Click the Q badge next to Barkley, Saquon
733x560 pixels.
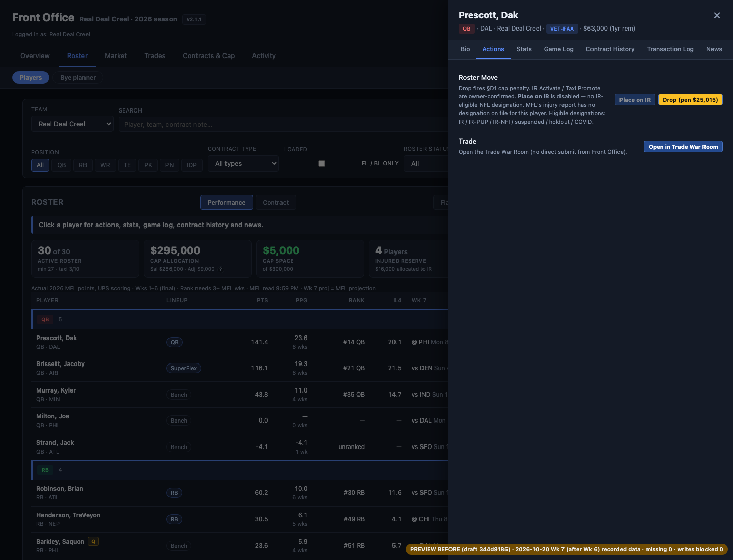pyautogui.click(x=93, y=542)
